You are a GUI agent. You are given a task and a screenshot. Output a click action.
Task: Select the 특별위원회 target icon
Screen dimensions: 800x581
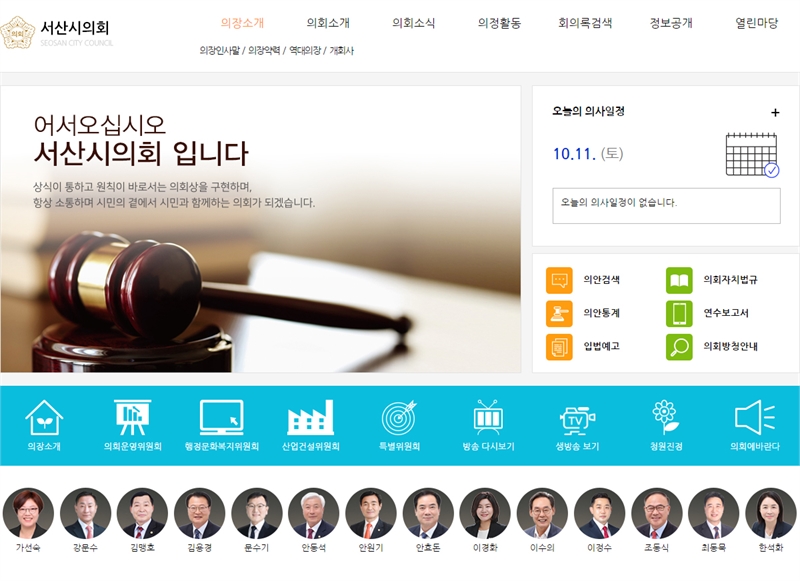[399, 417]
